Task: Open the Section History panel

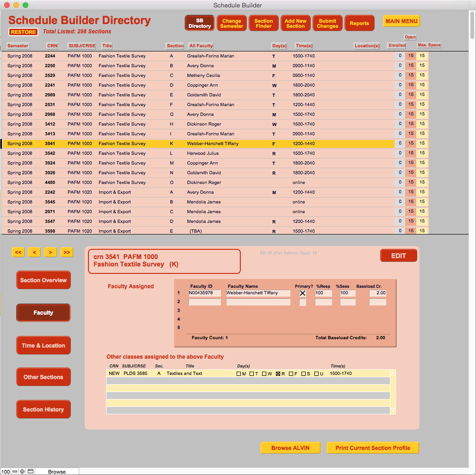Action: [x=44, y=410]
